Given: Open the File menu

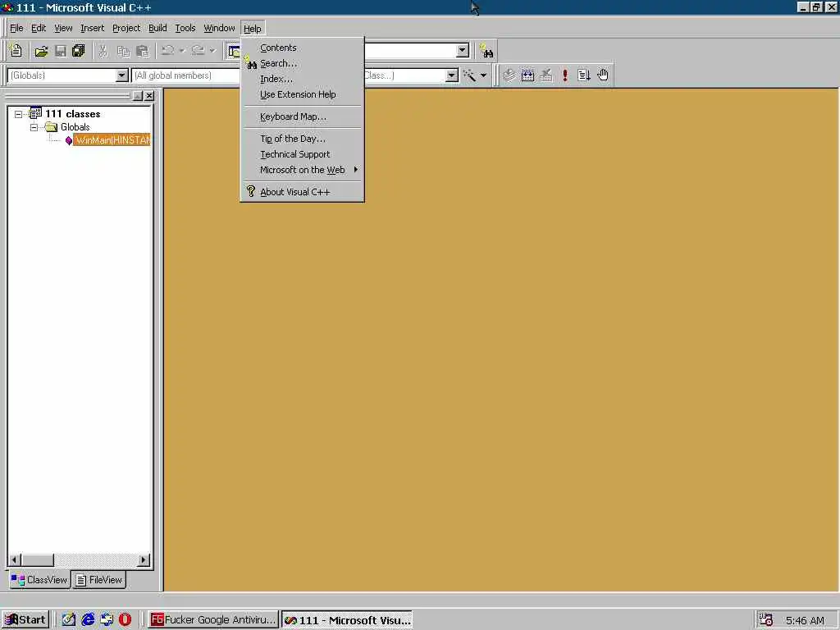Looking at the screenshot, I should coord(16,29).
